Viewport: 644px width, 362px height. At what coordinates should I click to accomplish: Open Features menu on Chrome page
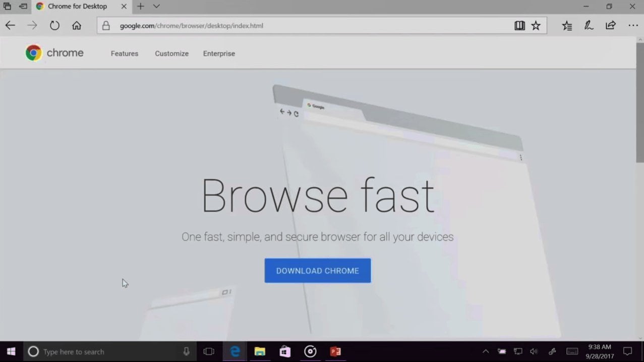click(125, 54)
